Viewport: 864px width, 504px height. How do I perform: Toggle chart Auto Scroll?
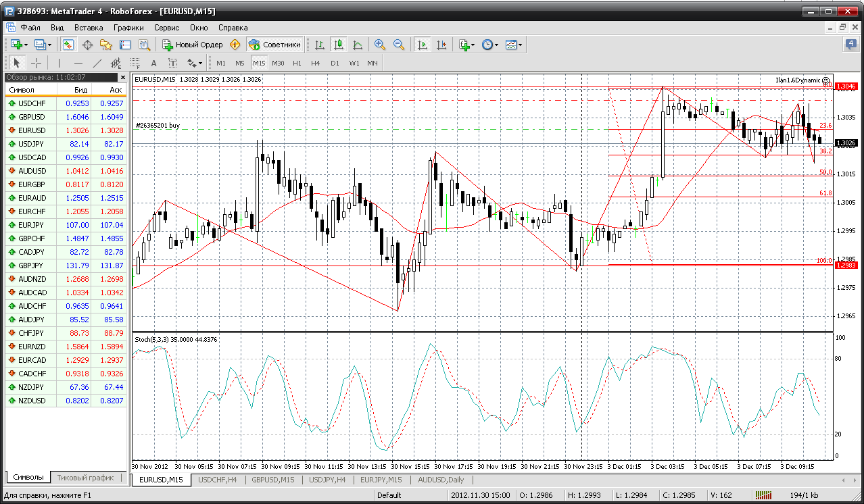click(x=423, y=45)
